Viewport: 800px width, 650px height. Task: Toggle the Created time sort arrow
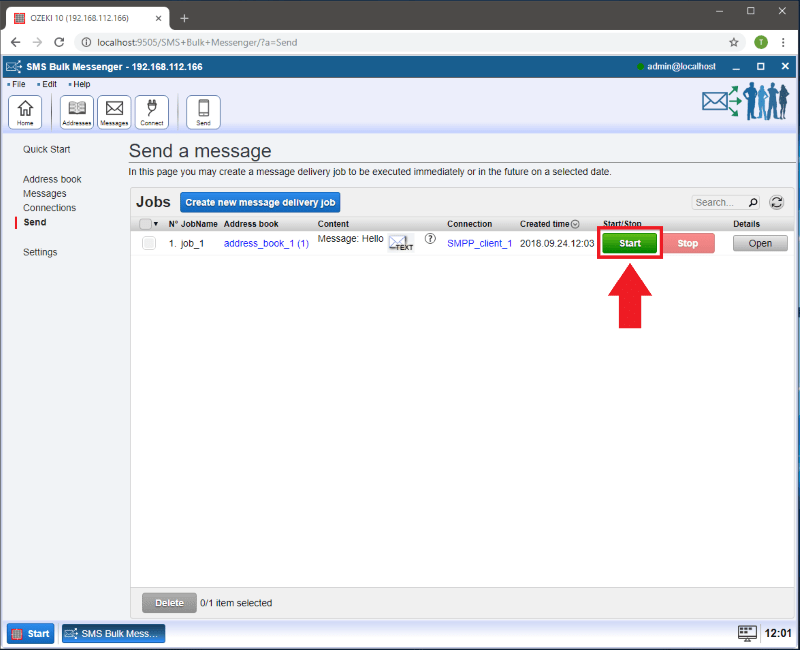coord(575,224)
